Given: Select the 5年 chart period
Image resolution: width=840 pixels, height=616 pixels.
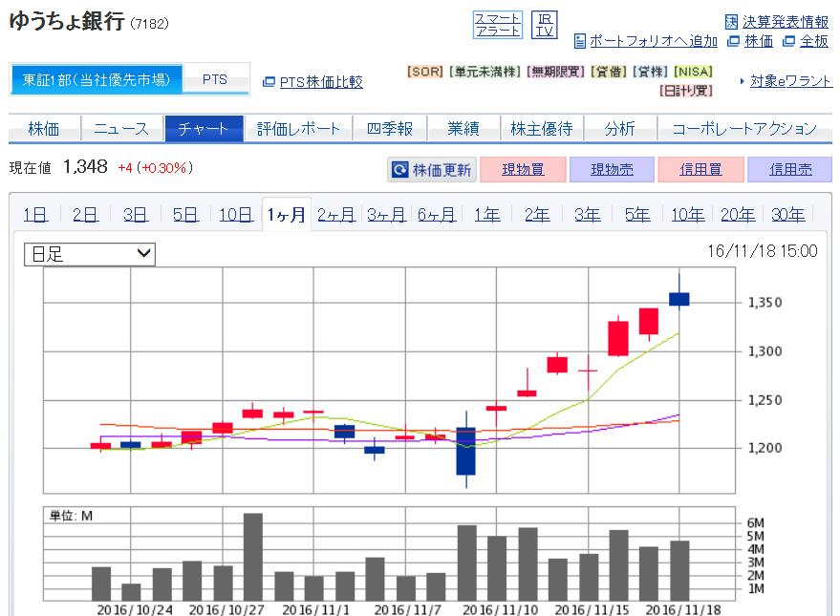Looking at the screenshot, I should point(637,215).
